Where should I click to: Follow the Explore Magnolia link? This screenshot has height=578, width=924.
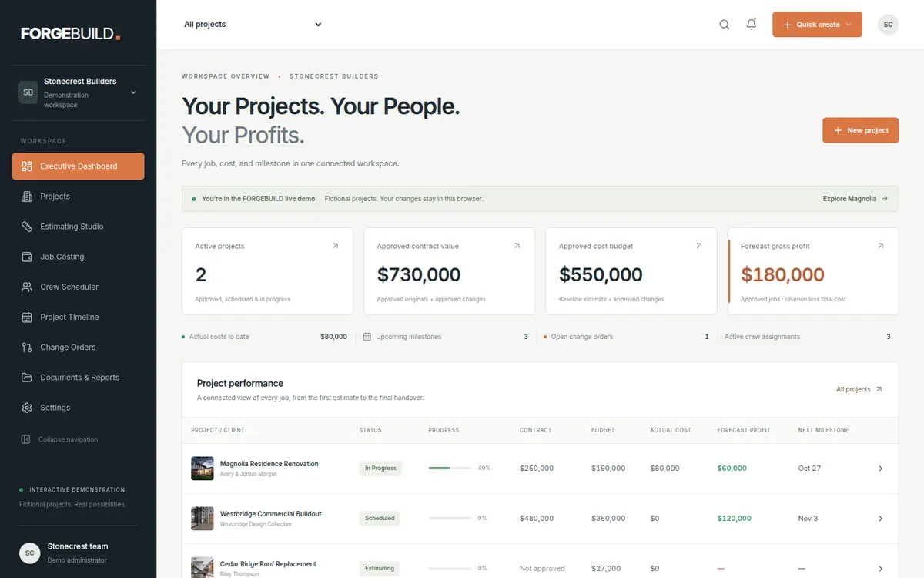(855, 199)
